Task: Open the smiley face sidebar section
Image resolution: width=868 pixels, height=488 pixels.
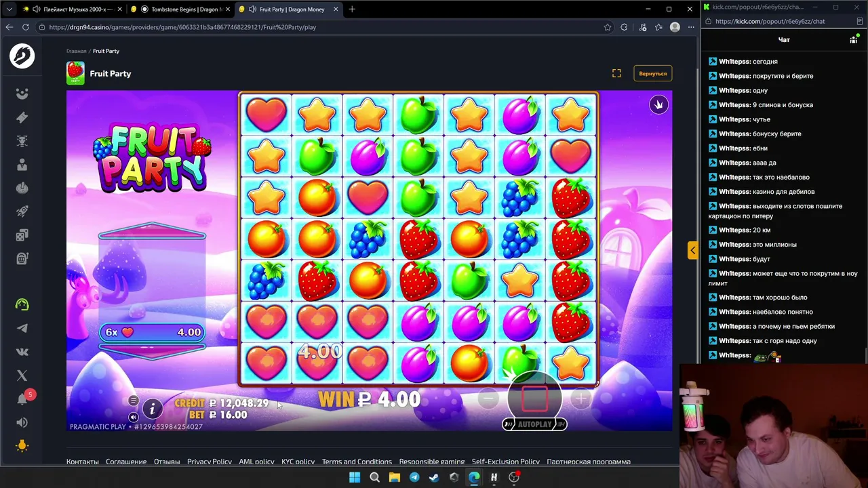Action: tap(22, 94)
